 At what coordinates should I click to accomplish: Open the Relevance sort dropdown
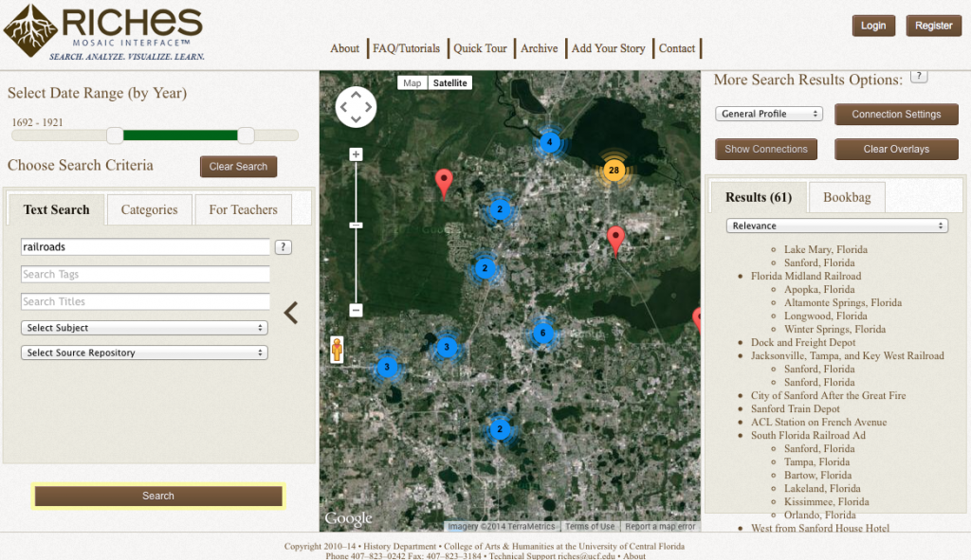point(837,226)
